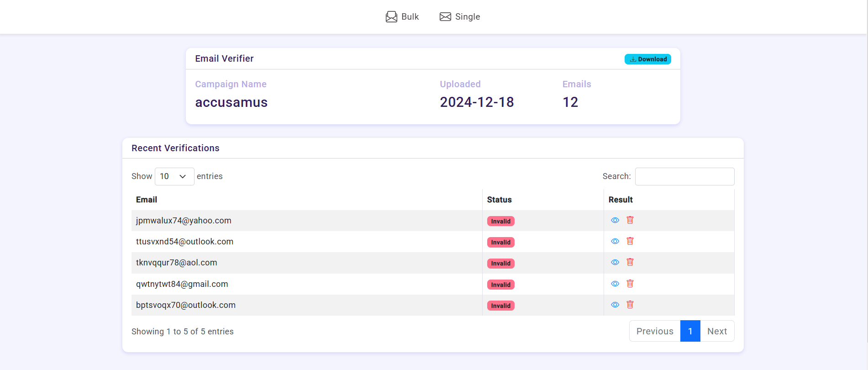Go to the Next page
Image resolution: width=868 pixels, height=370 pixels.
coord(717,331)
